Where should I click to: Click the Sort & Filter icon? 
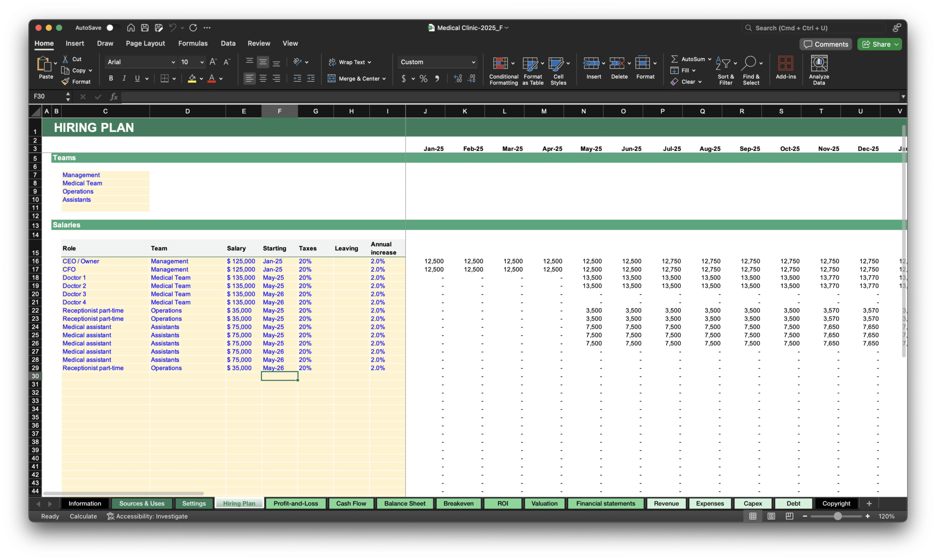pos(723,63)
